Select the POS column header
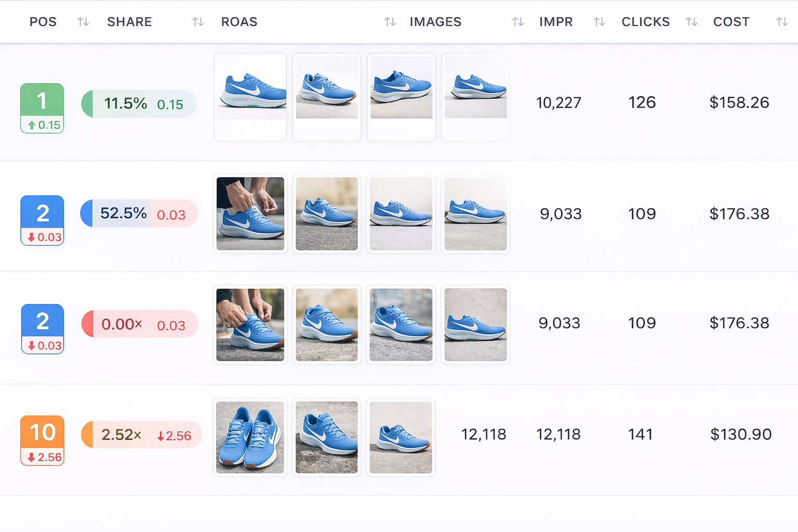This screenshot has height=532, width=798. (43, 22)
